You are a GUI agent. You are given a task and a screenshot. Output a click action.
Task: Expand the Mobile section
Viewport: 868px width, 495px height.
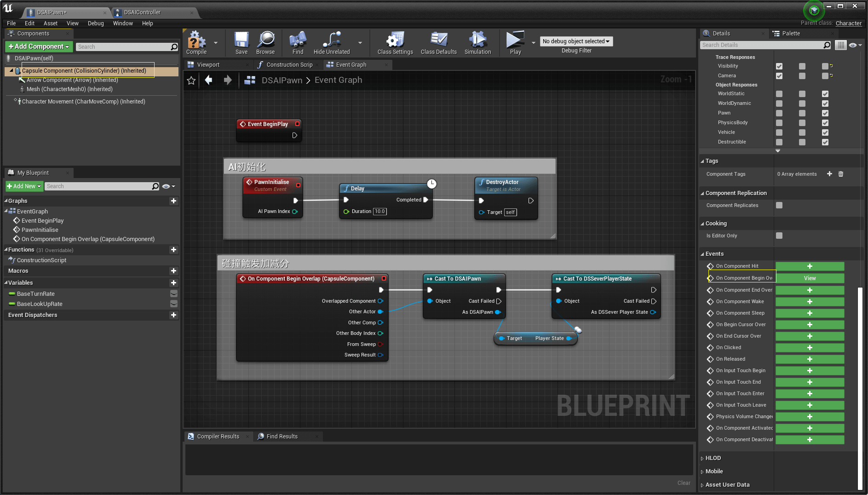[702, 472]
